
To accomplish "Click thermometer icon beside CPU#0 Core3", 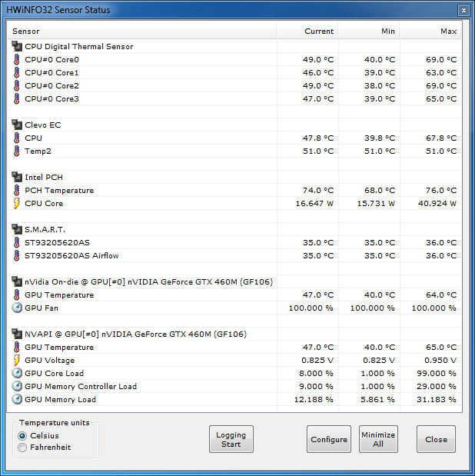I will click(x=17, y=98).
